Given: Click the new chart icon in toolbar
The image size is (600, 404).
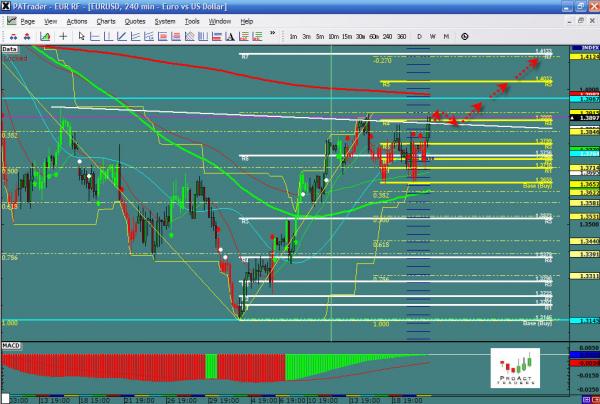Looking at the screenshot, I should (45, 36).
